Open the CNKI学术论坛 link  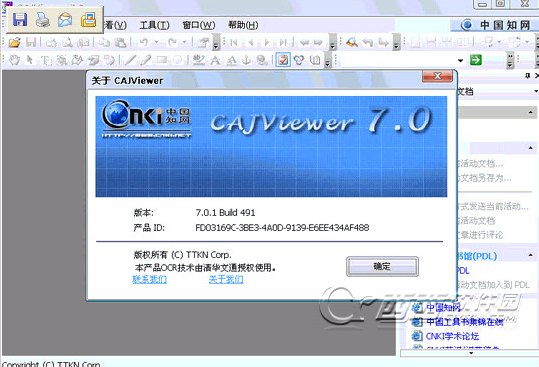click(x=452, y=336)
